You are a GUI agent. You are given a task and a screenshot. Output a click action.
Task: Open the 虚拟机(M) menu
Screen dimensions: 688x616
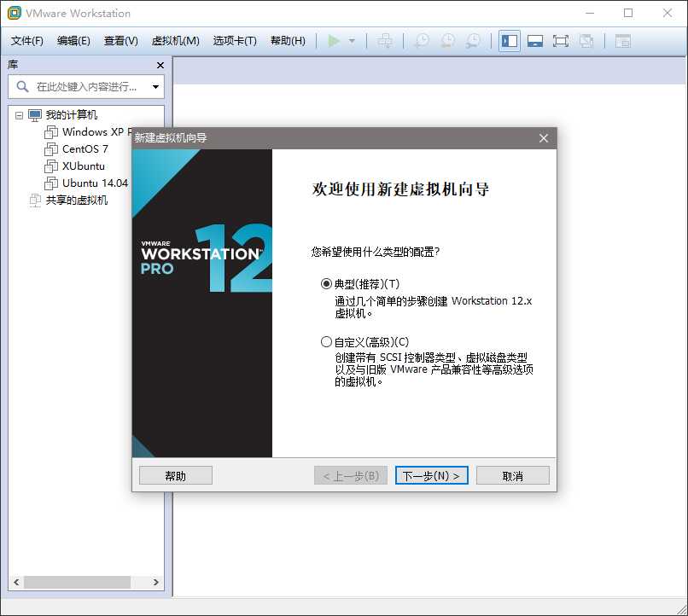pyautogui.click(x=175, y=41)
